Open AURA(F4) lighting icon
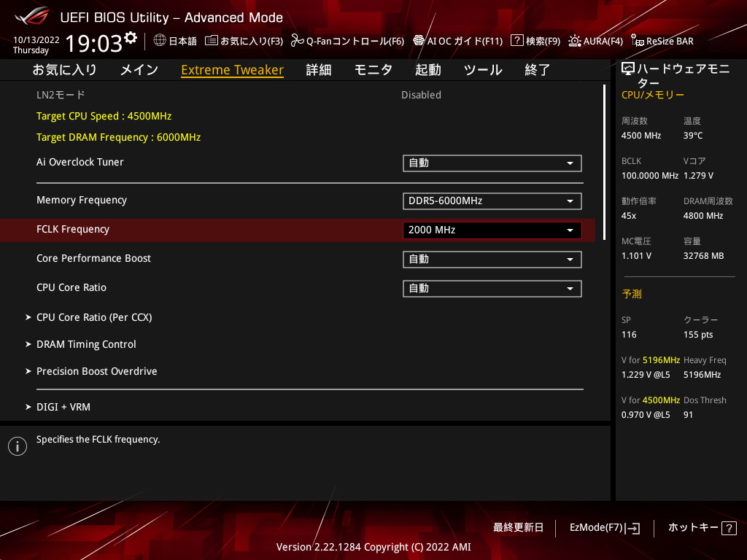 [x=575, y=41]
